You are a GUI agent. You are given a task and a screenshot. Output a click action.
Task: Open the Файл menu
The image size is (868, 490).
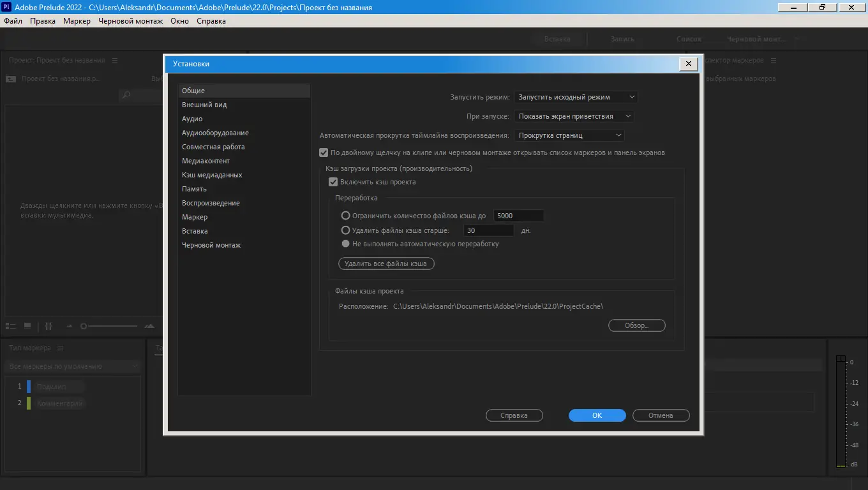tap(13, 21)
